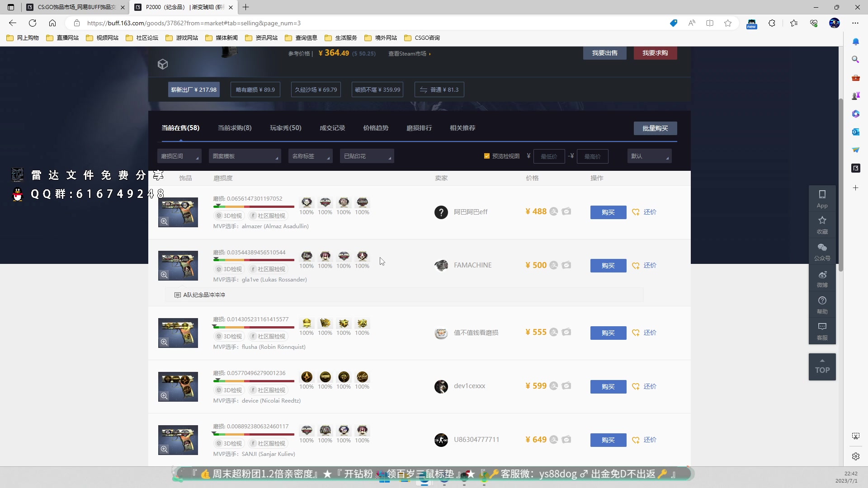Click third sticker icon of ¥599 listing

[344, 376]
